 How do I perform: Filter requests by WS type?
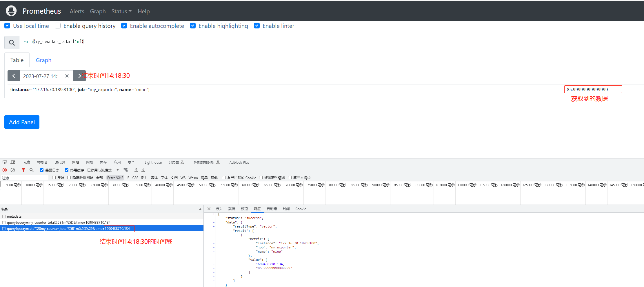tap(183, 178)
